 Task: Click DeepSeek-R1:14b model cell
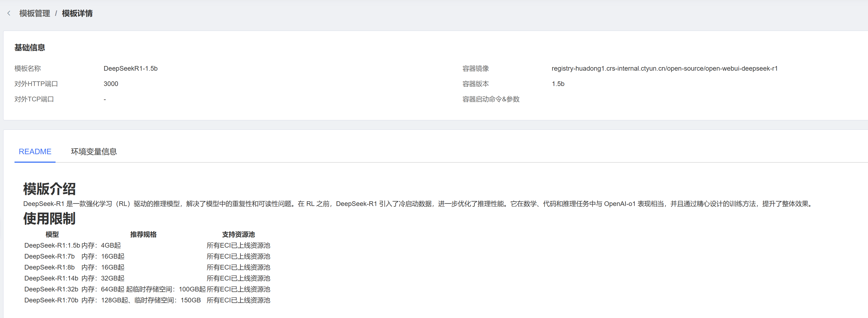click(x=51, y=278)
